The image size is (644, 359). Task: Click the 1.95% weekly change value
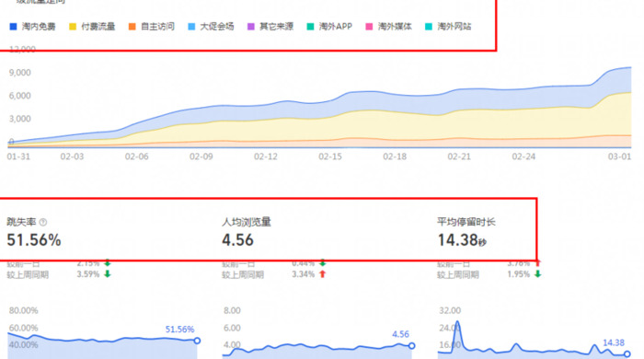pyautogui.click(x=518, y=274)
